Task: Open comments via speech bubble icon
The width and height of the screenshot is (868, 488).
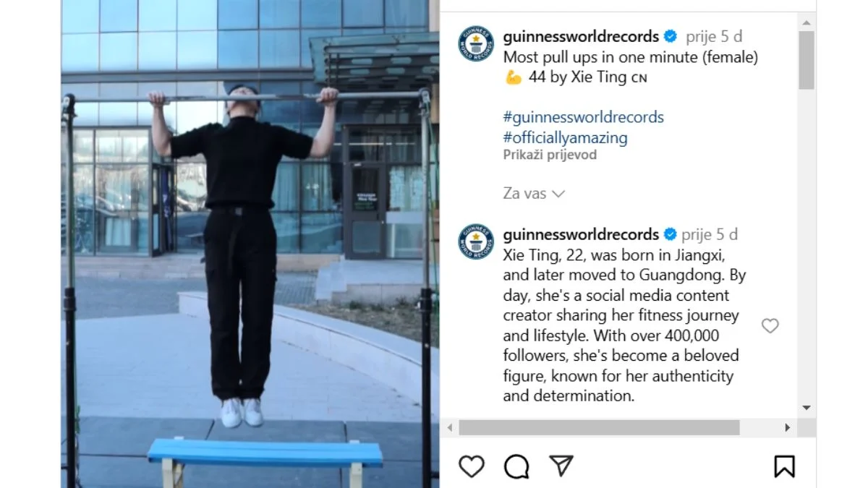Action: [516, 466]
